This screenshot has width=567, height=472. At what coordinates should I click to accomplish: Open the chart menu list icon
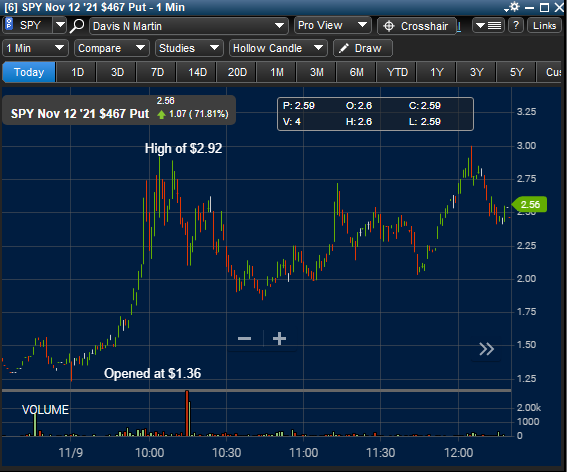pos(488,26)
